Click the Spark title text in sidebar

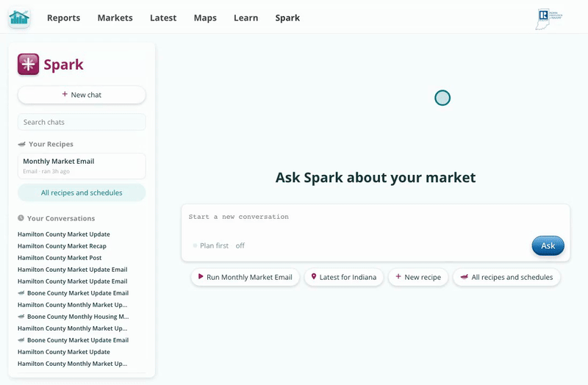[x=63, y=65]
